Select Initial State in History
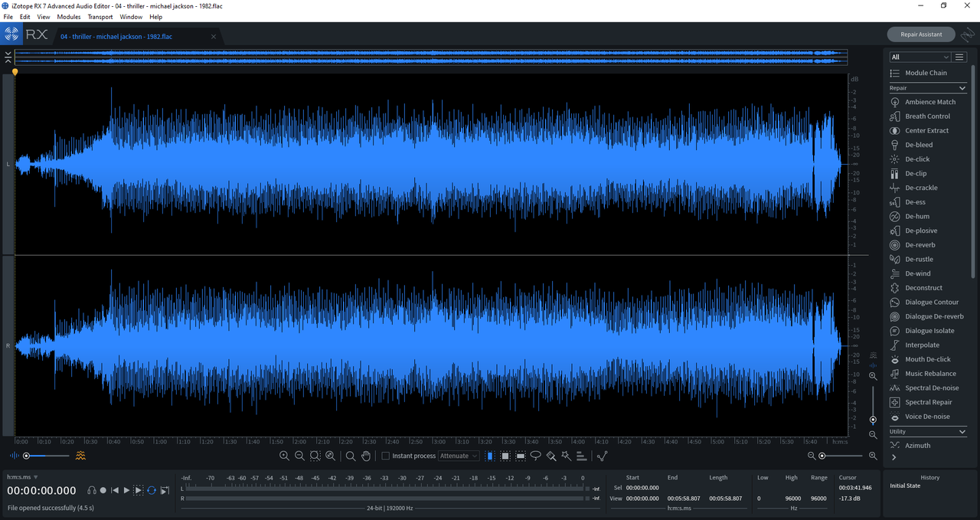Screen dimensions: 980x520 (x=905, y=486)
